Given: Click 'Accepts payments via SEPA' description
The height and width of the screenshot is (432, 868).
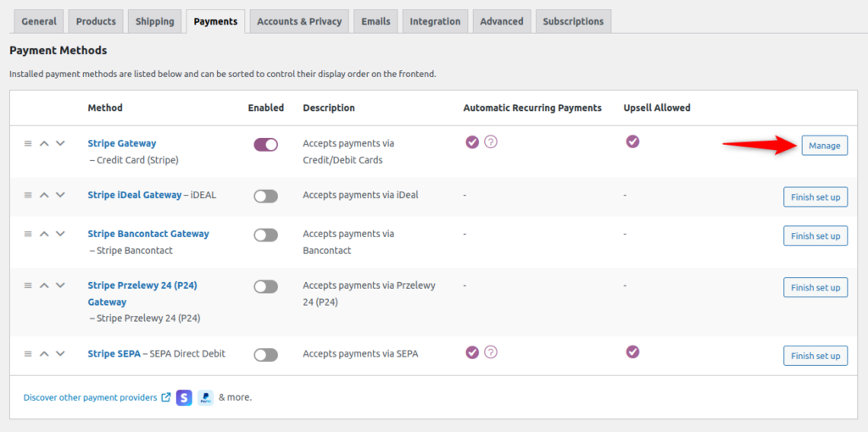Looking at the screenshot, I should (360, 353).
